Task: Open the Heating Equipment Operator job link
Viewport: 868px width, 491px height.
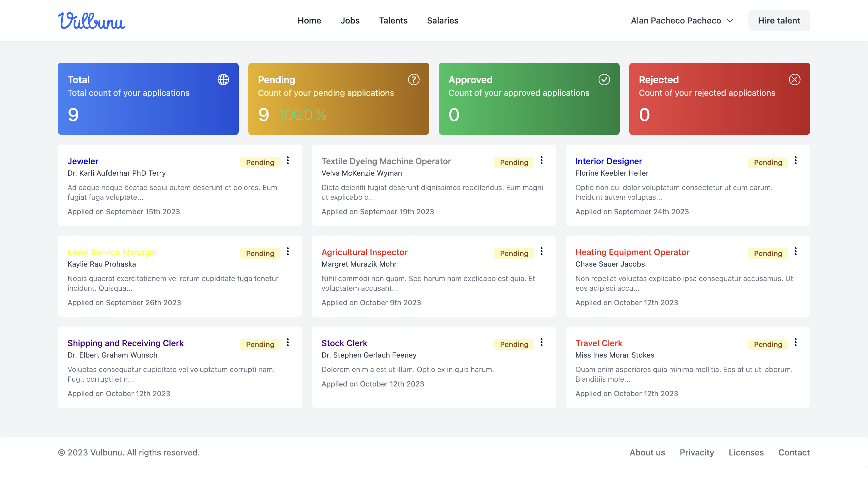Action: click(632, 252)
